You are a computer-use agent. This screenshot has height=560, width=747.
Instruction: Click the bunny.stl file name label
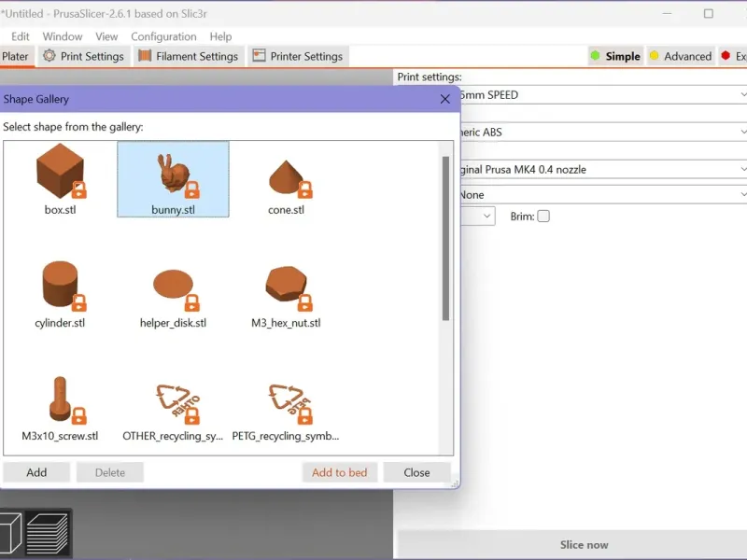(173, 210)
